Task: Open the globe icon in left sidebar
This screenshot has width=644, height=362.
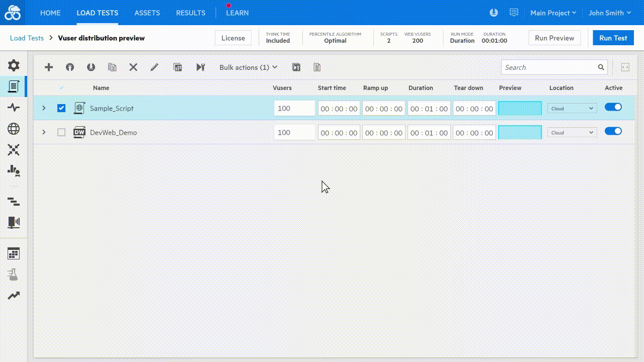Action: click(x=14, y=129)
